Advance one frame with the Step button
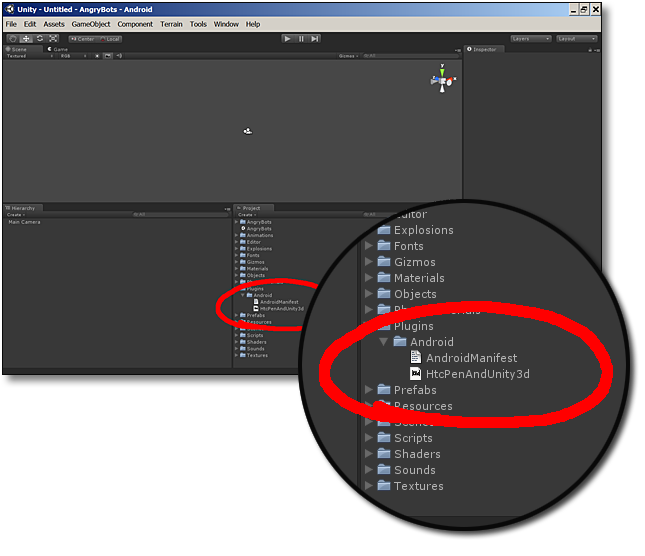Screen dimensions: 645x556 [315, 39]
